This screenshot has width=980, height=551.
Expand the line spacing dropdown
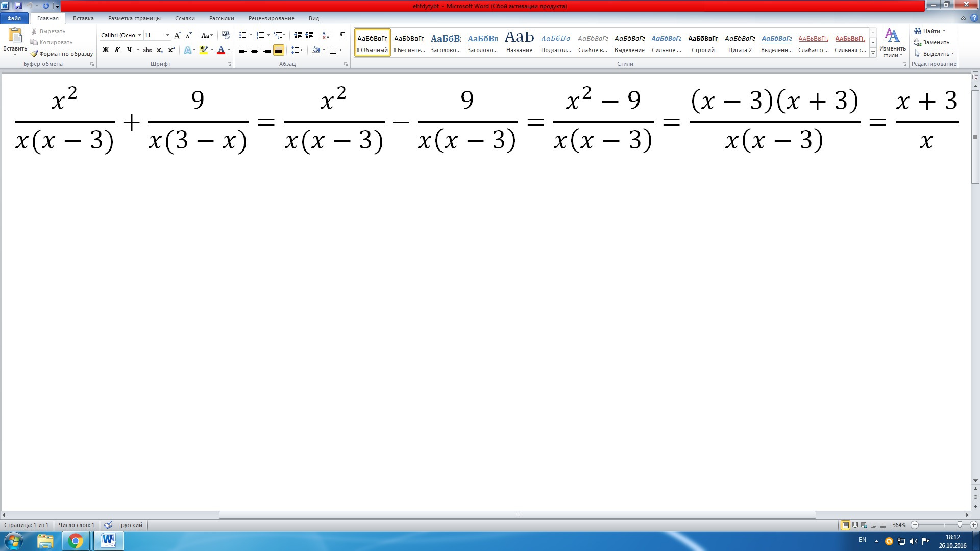tap(302, 50)
